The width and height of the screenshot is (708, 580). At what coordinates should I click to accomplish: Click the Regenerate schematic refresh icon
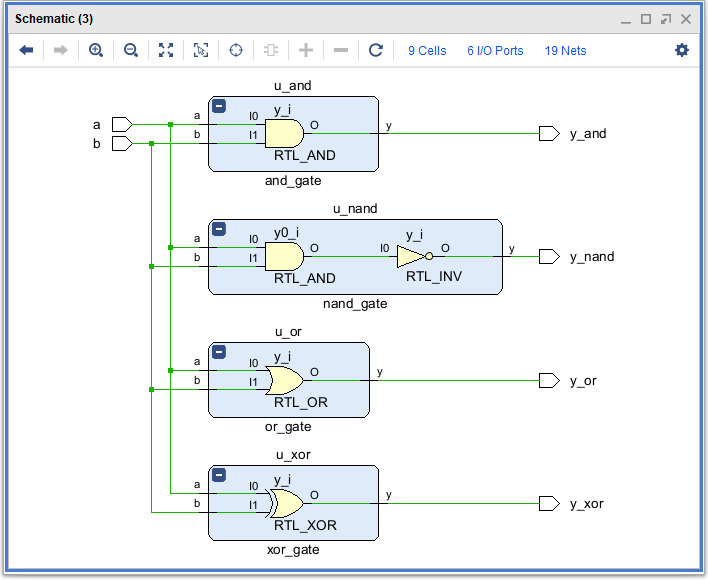point(376,50)
